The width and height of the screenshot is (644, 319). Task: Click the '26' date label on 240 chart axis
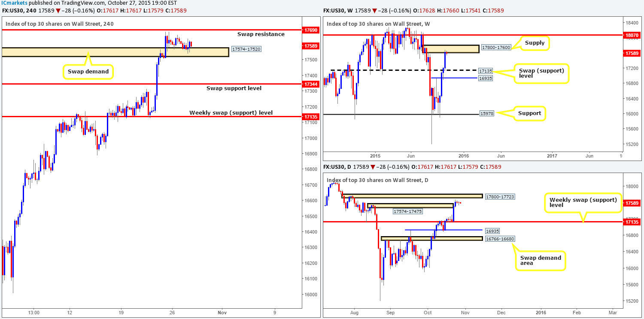pos(172,312)
